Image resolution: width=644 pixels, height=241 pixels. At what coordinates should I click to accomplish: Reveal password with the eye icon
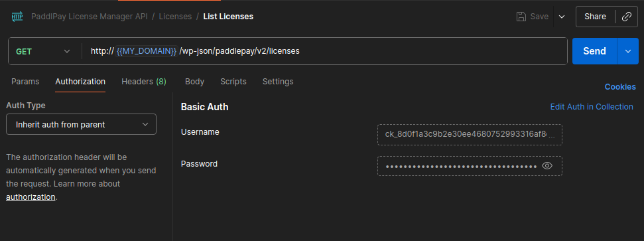pos(547,166)
